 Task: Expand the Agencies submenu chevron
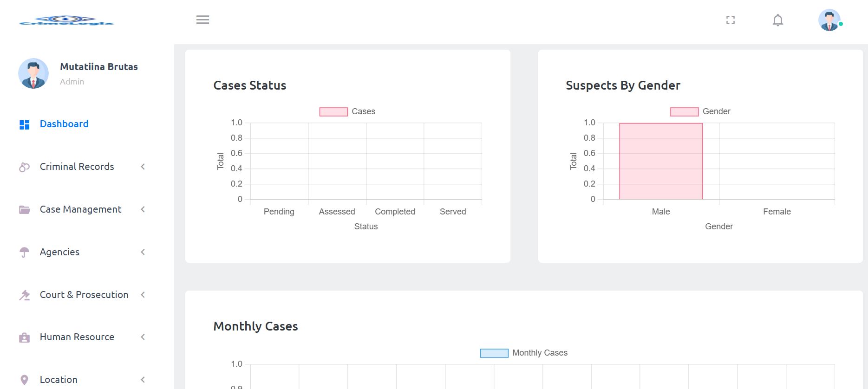pos(143,252)
